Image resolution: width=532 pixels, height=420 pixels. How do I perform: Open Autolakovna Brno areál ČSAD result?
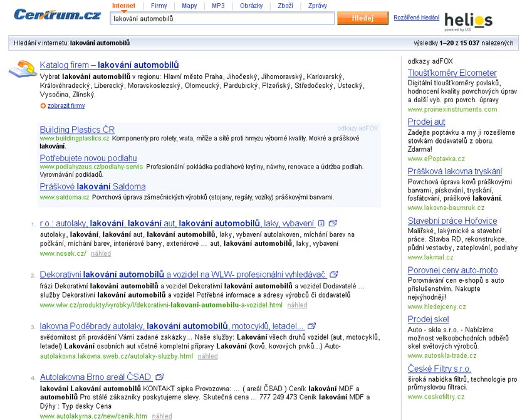(x=95, y=377)
